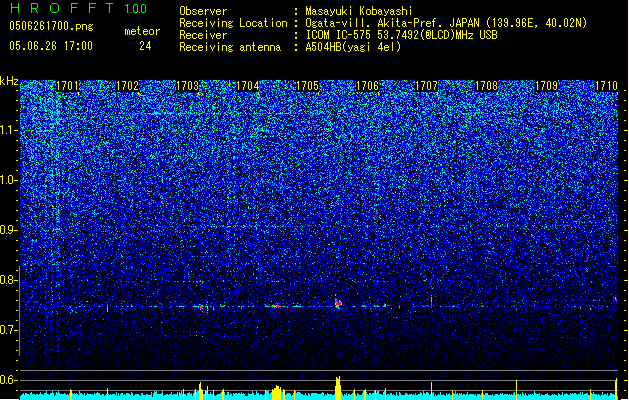This screenshot has width=629, height=400.
Task: Click the 1705 time marker
Action: (x=307, y=86)
